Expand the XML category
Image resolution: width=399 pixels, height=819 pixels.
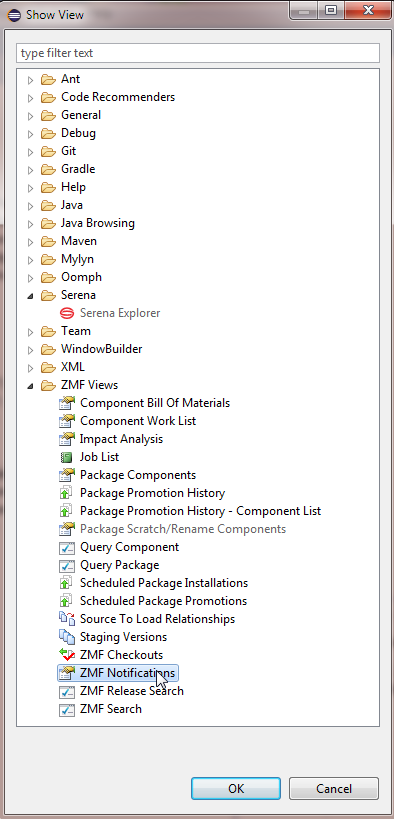tap(30, 368)
